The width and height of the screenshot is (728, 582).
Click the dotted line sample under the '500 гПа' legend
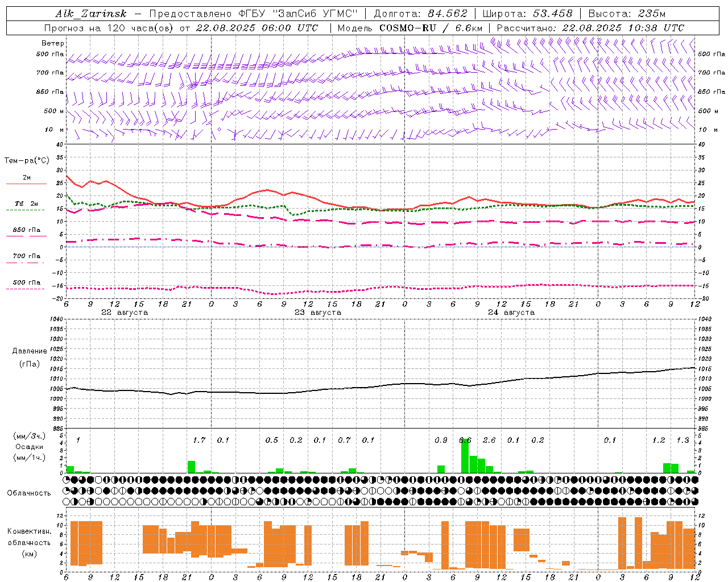click(x=25, y=289)
